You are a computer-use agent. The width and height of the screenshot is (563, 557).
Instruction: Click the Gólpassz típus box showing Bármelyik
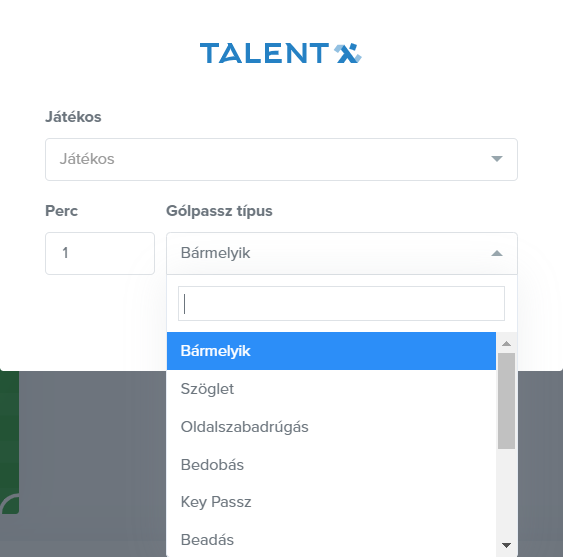(x=341, y=253)
